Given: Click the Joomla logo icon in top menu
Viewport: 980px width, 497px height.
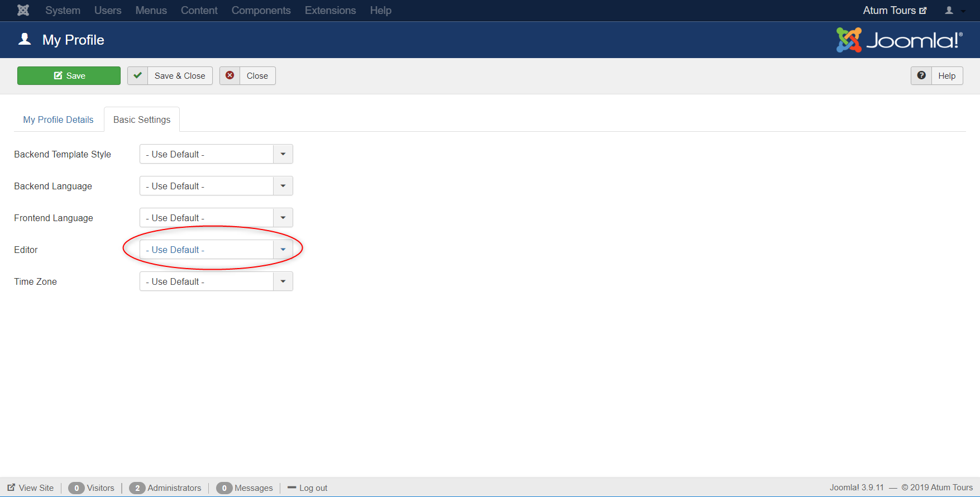Looking at the screenshot, I should point(23,10).
